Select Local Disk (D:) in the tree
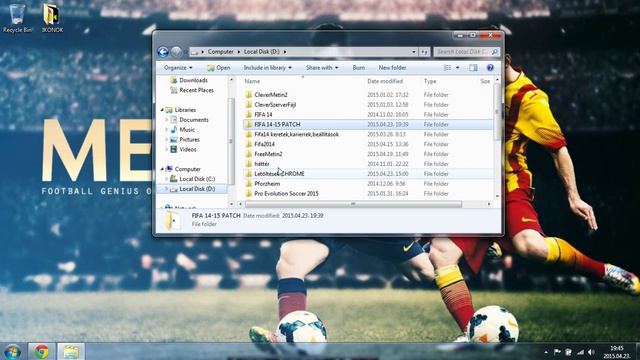 [x=197, y=189]
